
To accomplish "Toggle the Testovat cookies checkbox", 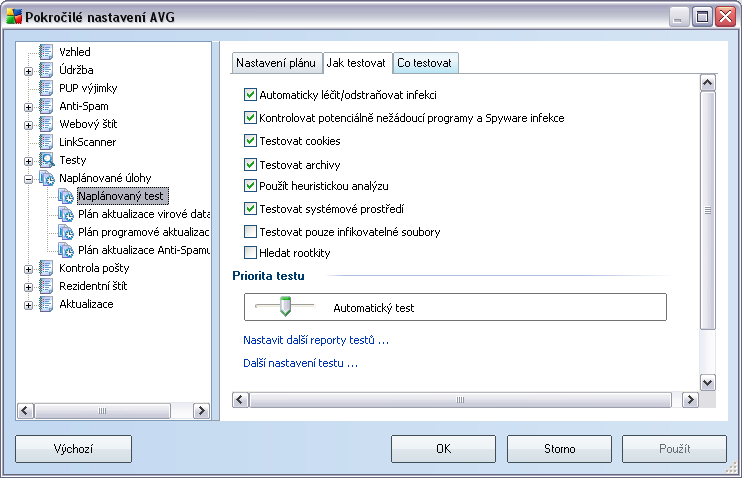I will coord(250,141).
